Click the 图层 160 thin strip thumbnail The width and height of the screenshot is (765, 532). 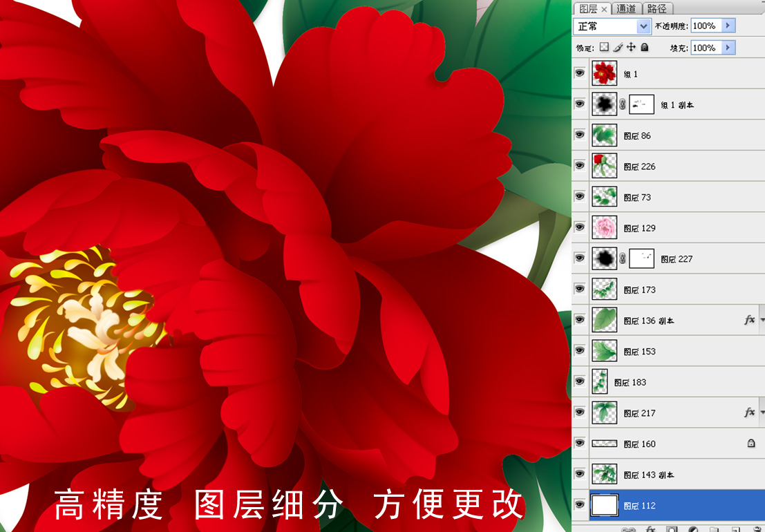(x=605, y=444)
